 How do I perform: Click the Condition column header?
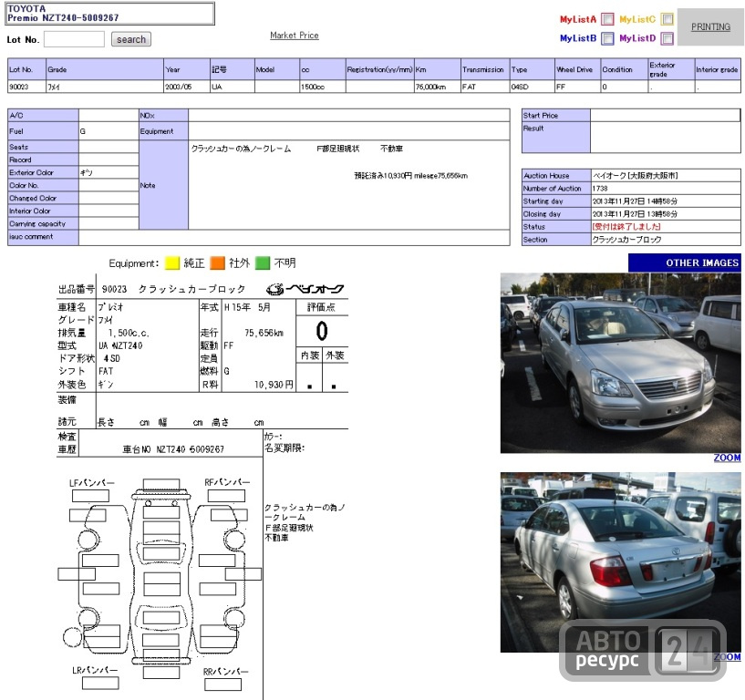point(624,69)
